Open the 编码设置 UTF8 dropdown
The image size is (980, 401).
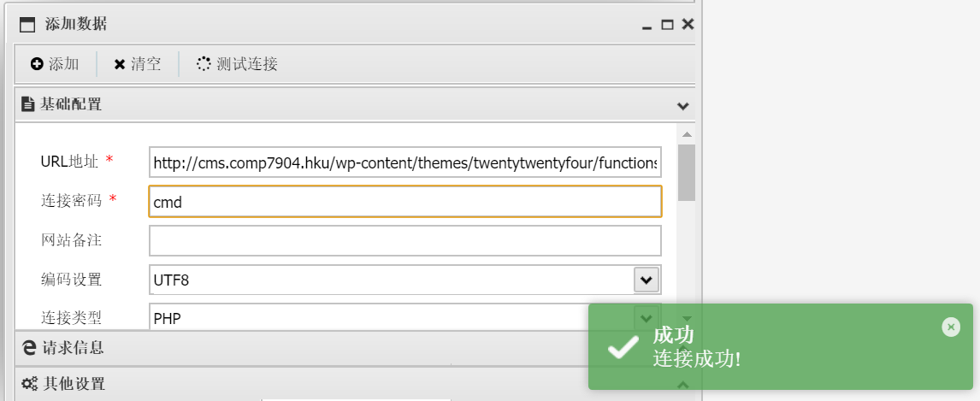click(x=646, y=280)
